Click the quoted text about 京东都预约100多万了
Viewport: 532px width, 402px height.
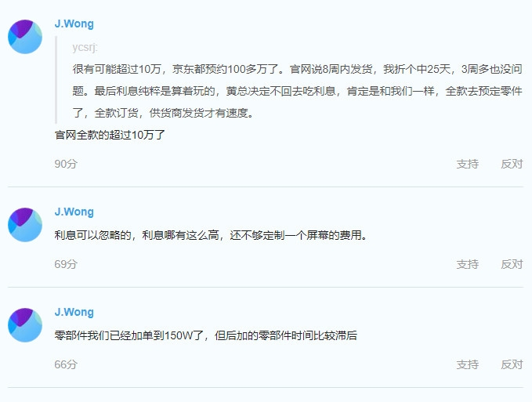(x=297, y=91)
